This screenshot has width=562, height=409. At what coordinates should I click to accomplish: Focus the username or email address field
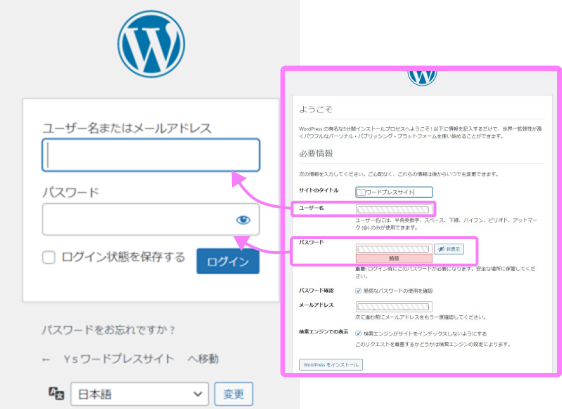pos(151,155)
